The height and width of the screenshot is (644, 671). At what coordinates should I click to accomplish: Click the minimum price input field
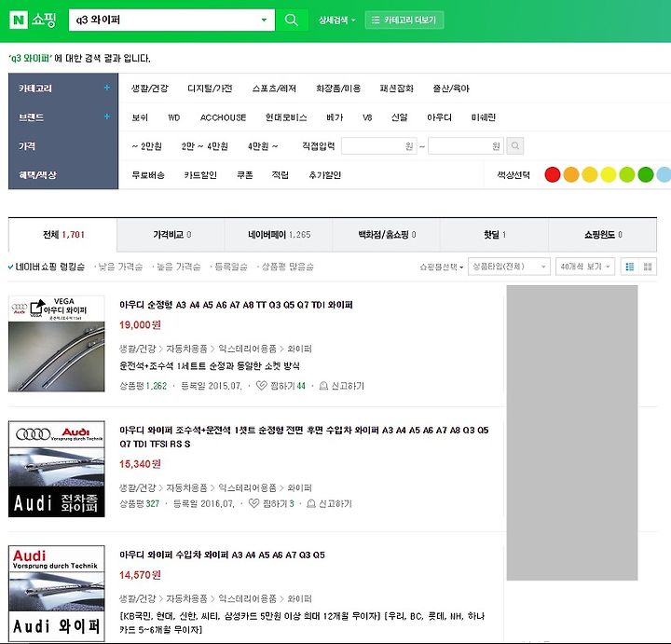click(378, 146)
